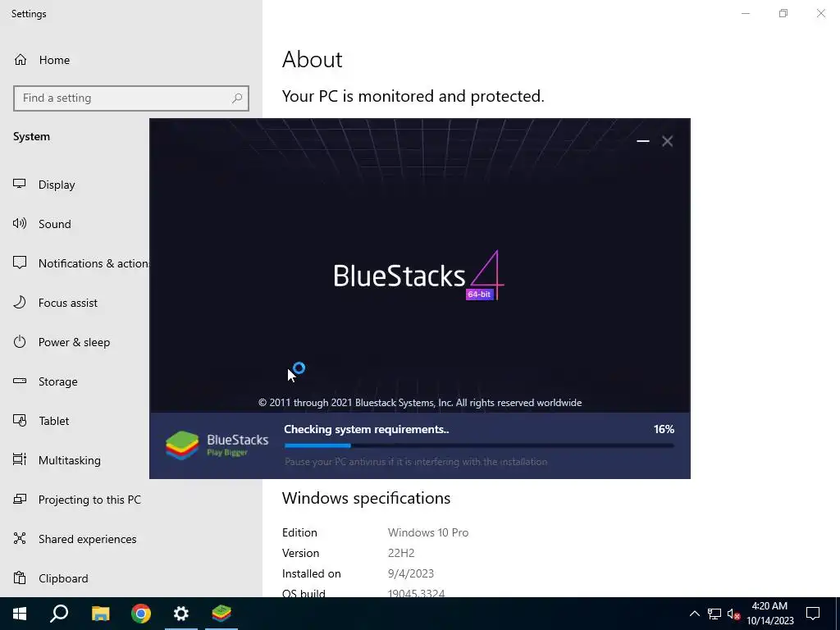Open the Action Center notifications icon
Screen dimensions: 840x630
point(813,614)
